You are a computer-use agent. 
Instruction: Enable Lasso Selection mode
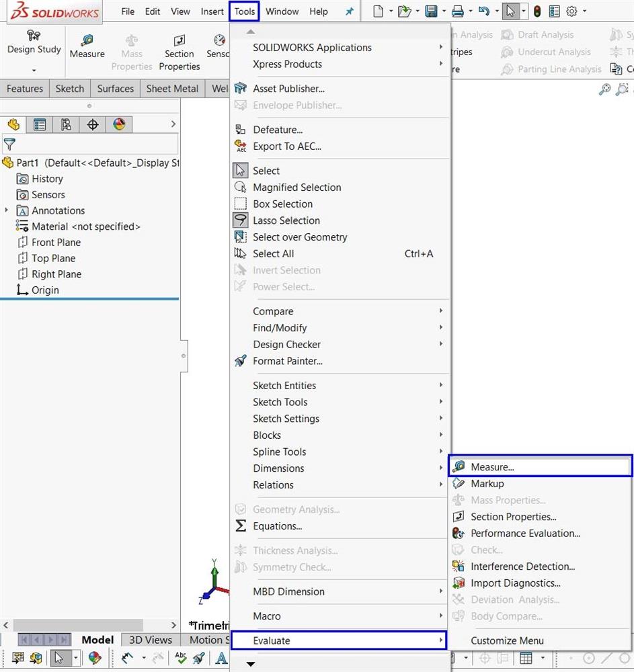[x=342, y=220]
